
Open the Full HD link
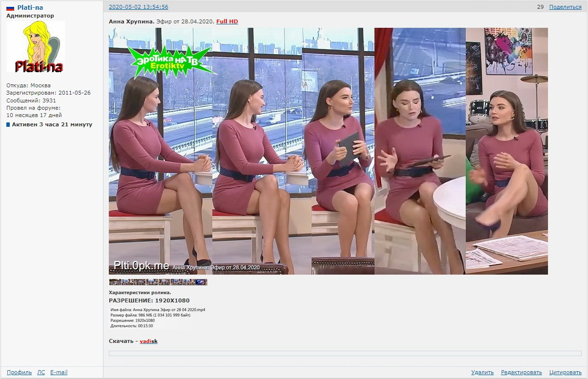[x=227, y=21]
